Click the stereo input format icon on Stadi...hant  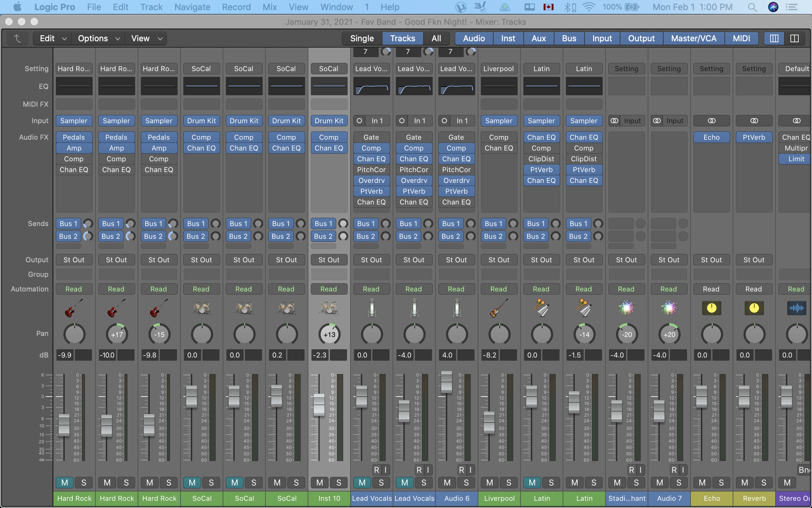pos(614,121)
